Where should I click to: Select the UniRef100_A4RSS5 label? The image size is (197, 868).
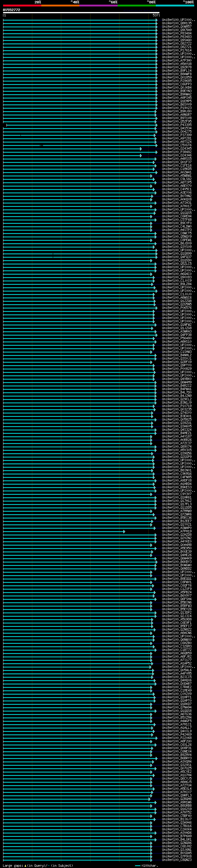coord(176,159)
